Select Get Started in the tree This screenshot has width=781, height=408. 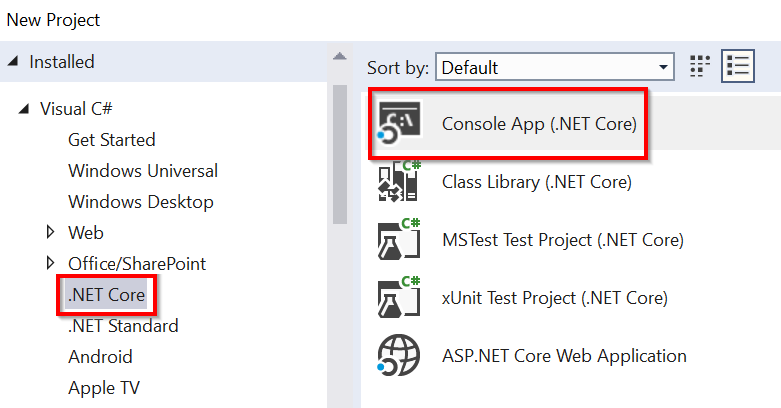point(111,140)
